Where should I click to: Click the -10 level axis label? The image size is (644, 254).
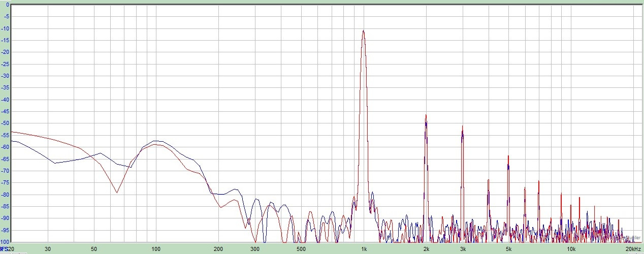tap(7, 28)
